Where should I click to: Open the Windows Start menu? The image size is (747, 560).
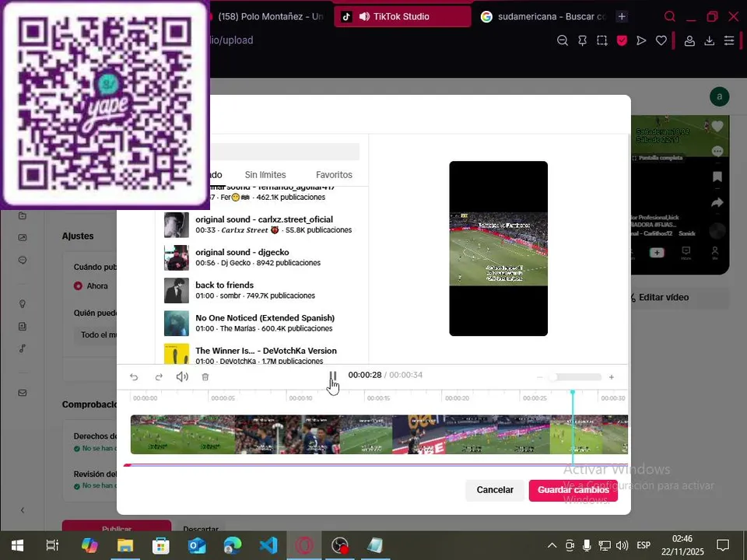tap(17, 545)
